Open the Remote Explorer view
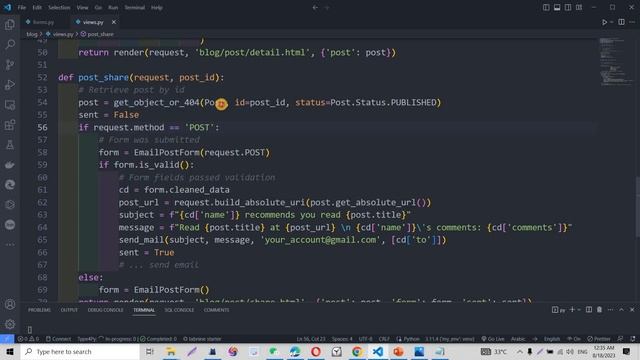The height and width of the screenshot is (360, 640). 10,104
